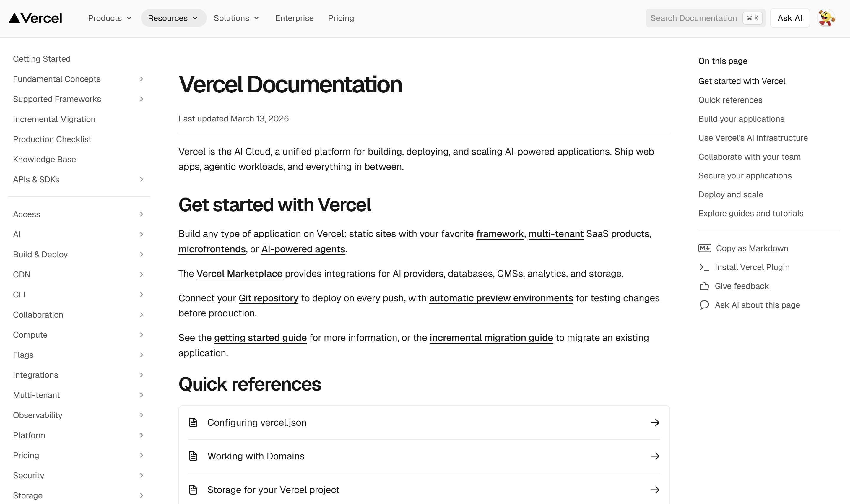Click the arrow on Configuring vercel.json row
This screenshot has width=850, height=504.
click(655, 422)
